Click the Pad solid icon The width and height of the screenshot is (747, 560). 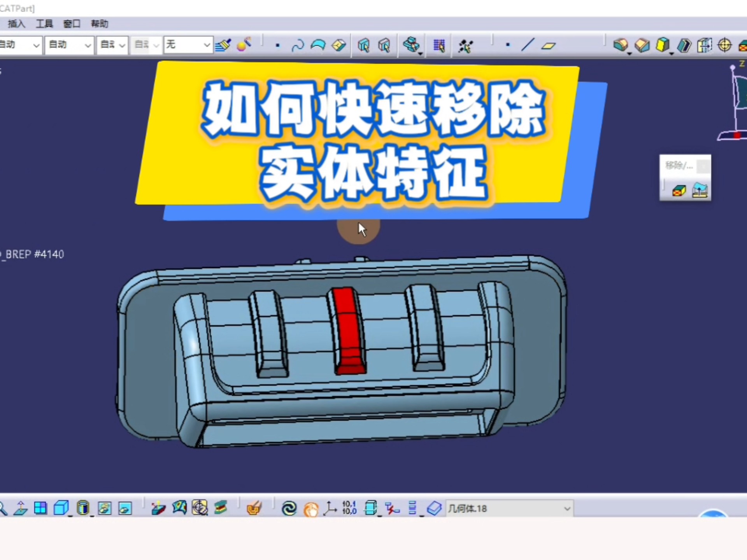pyautogui.click(x=621, y=45)
